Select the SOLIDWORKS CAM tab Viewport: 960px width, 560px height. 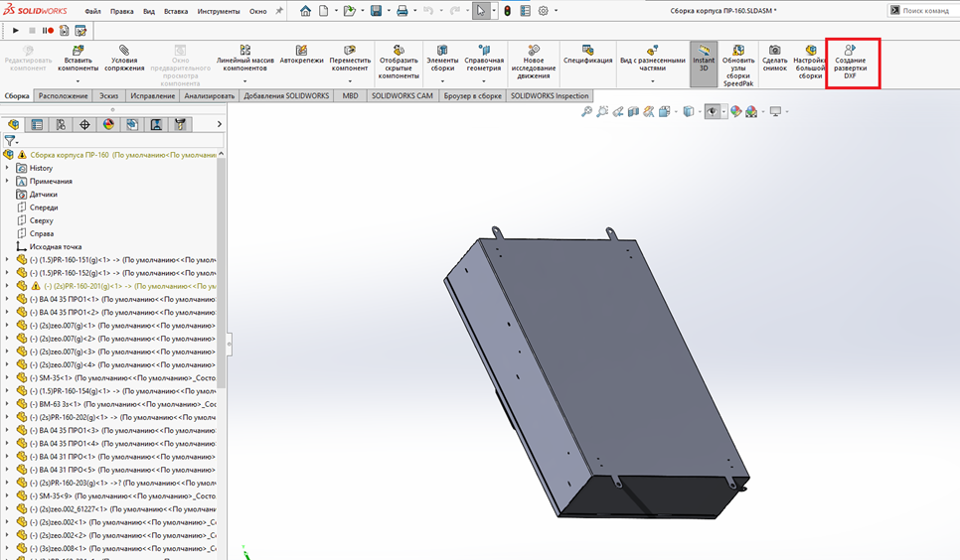pyautogui.click(x=402, y=96)
